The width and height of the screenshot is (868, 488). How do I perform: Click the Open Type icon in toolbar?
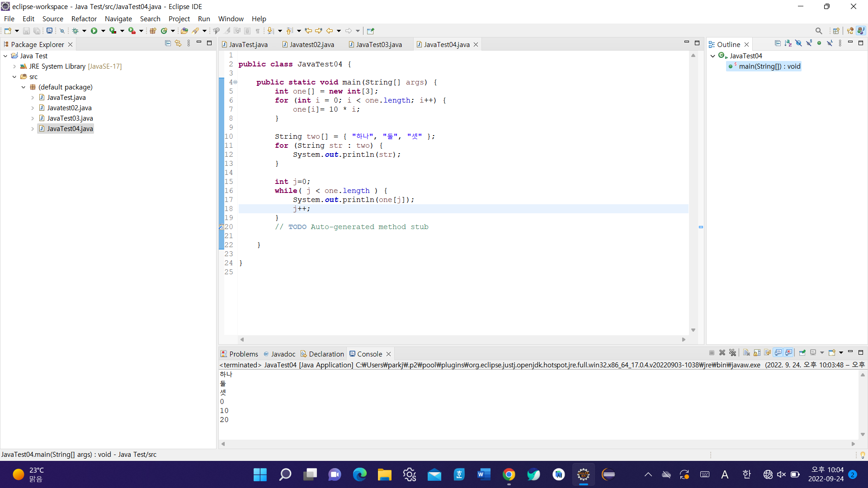click(184, 31)
